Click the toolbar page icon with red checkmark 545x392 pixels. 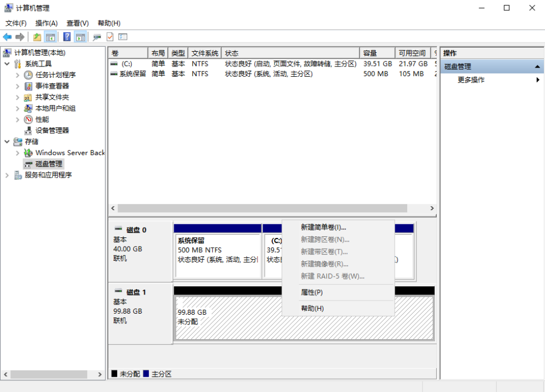pyautogui.click(x=110, y=37)
